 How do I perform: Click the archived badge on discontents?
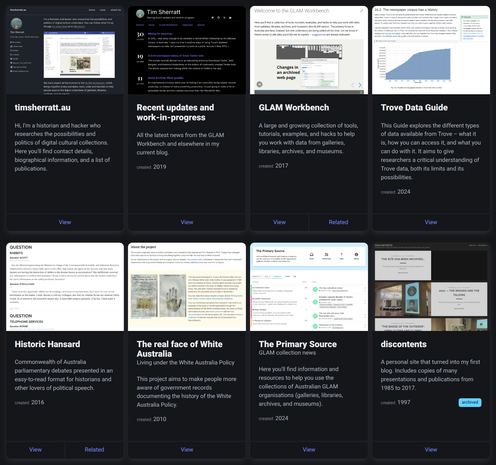[x=470, y=402]
